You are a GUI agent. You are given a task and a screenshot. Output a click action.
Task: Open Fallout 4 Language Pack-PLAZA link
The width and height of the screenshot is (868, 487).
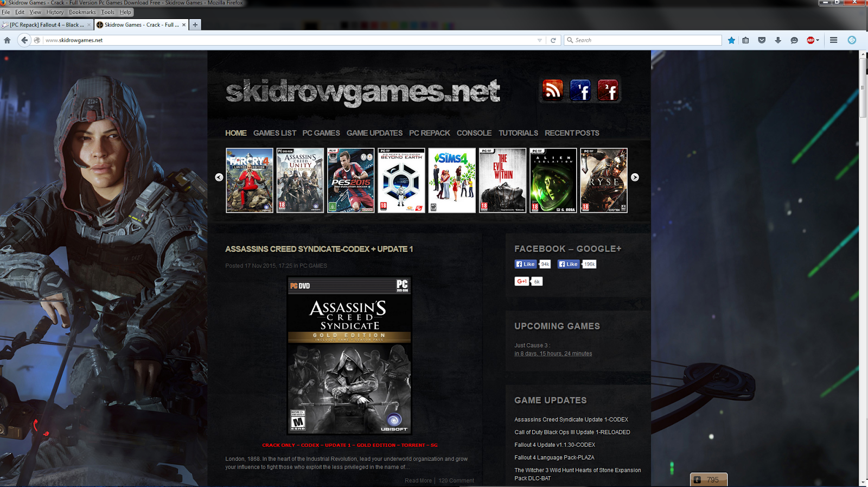[554, 458]
